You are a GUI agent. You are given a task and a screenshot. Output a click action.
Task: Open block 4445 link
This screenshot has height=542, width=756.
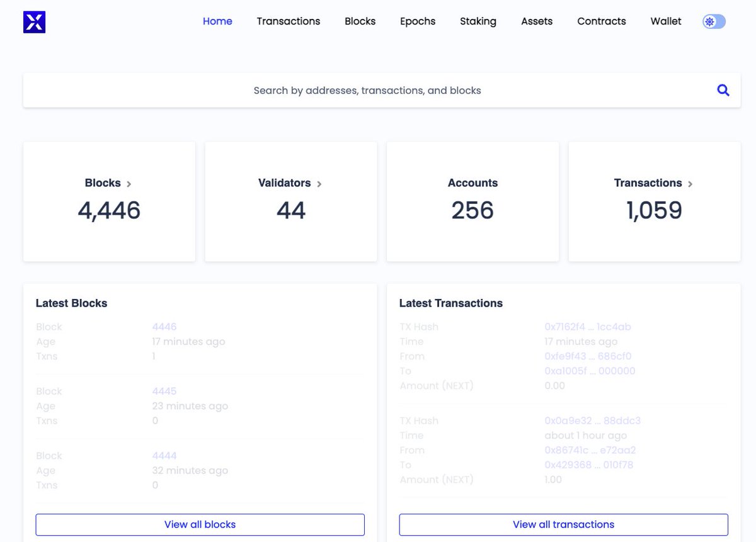(x=164, y=391)
